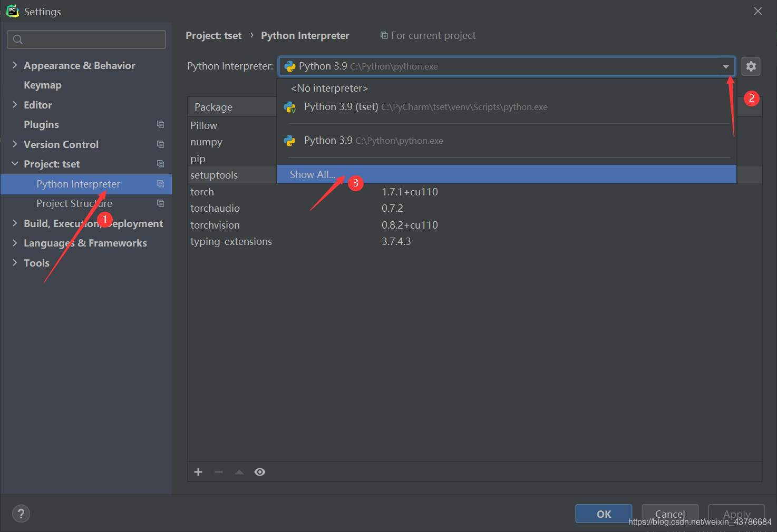Viewport: 777px width, 532px height.
Task: Select the torchaudio package row
Action: click(x=474, y=208)
